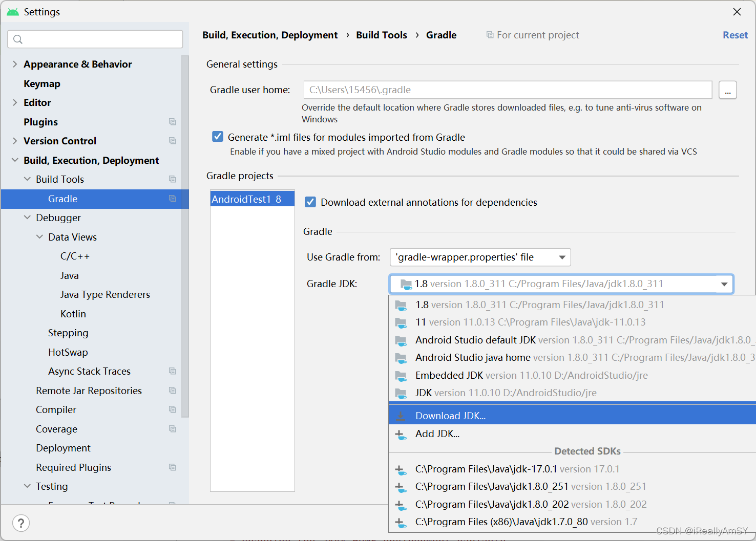Choose Embedded JDK version 11.0.10 entry
Screen dimensions: 756x541
(x=572, y=375)
